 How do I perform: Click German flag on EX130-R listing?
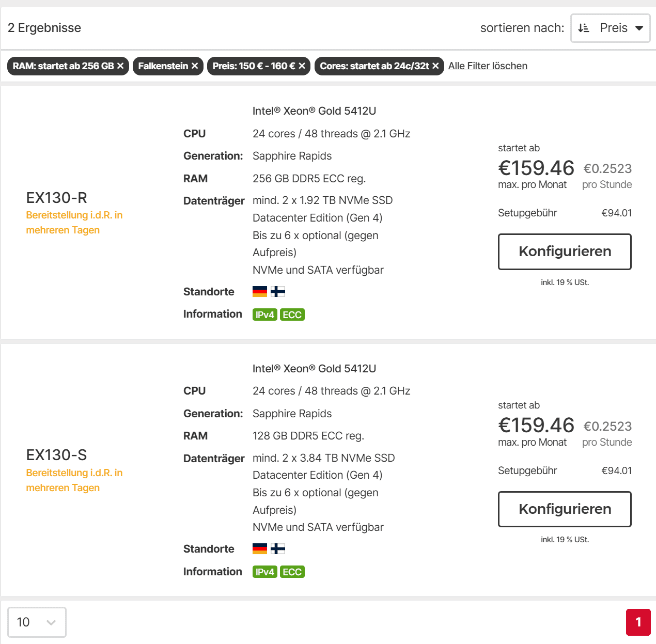[260, 292]
